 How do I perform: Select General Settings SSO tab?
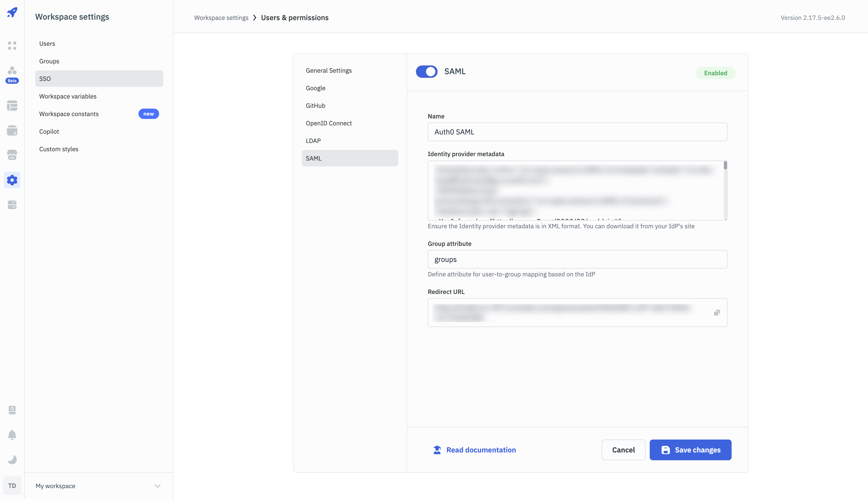[328, 70]
